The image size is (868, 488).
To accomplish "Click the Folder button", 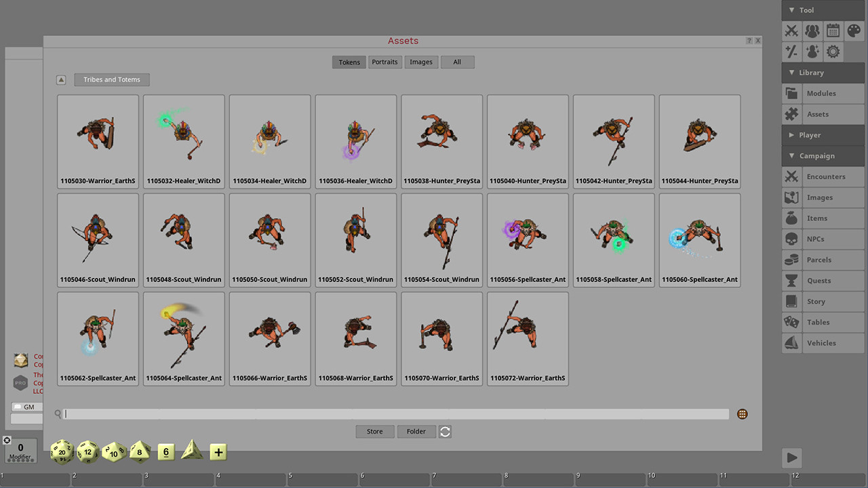I will (416, 431).
